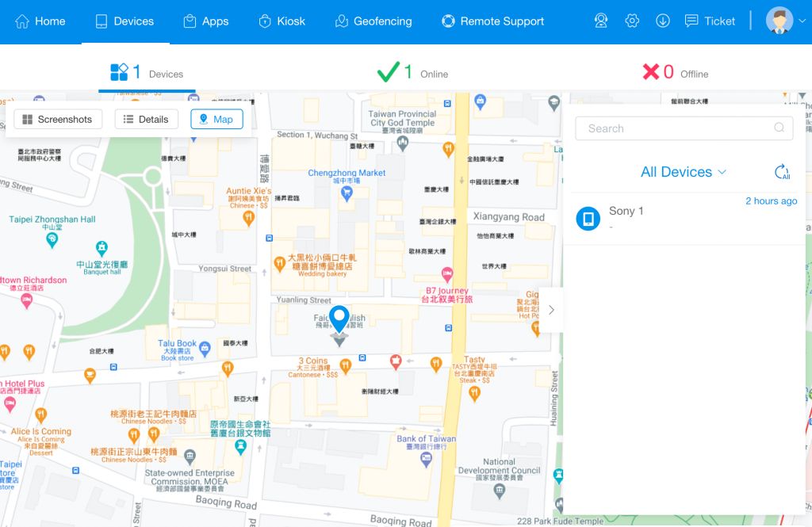Click Auntie Xie's restaurant marker
This screenshot has height=527, width=812.
[248, 219]
